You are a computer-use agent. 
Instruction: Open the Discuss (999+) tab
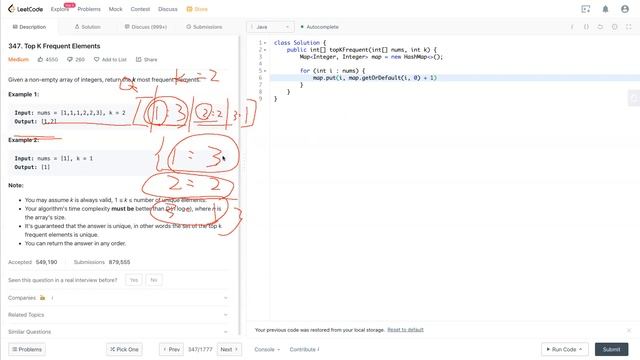pyautogui.click(x=146, y=27)
